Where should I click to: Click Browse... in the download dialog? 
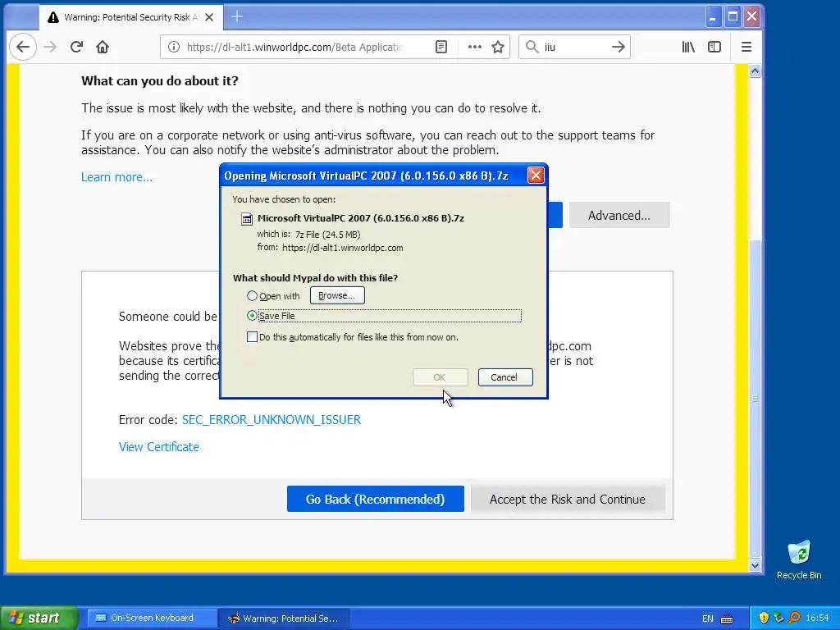(337, 295)
